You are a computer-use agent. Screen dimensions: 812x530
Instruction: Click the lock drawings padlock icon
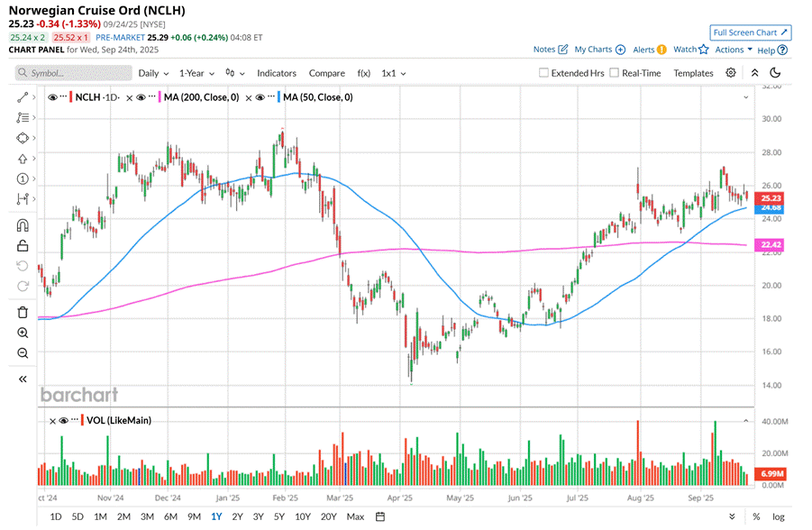click(x=23, y=245)
